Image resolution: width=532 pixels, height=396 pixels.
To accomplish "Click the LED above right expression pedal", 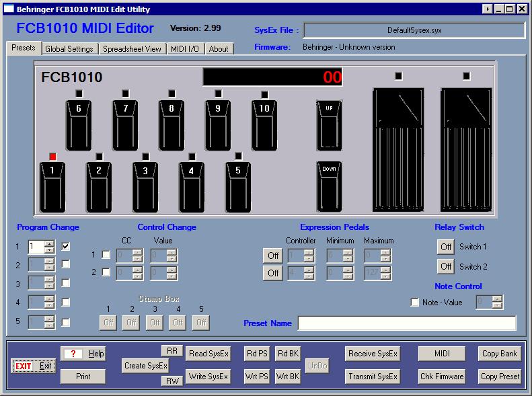I will tap(467, 76).
